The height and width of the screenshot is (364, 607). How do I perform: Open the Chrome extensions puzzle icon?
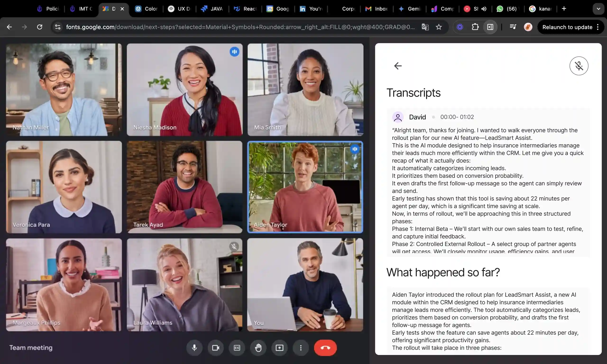point(475,27)
